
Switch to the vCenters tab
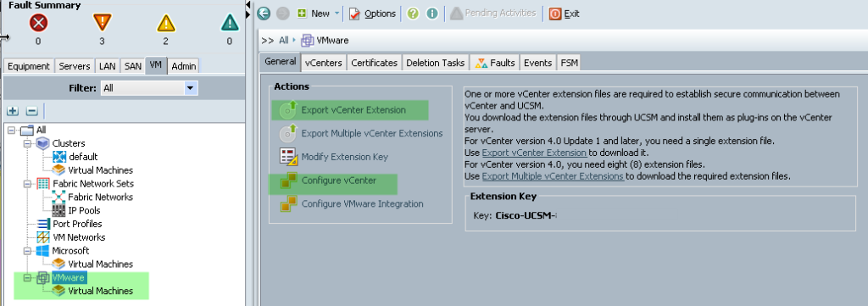tap(323, 63)
